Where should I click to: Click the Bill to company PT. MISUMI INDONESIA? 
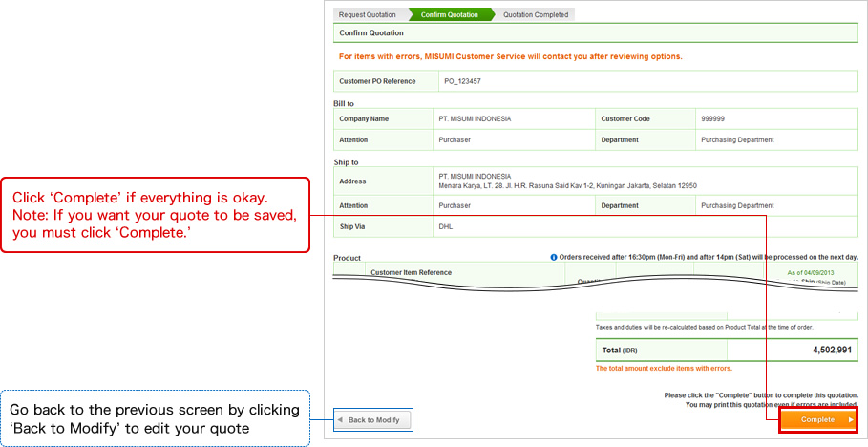[x=475, y=119]
